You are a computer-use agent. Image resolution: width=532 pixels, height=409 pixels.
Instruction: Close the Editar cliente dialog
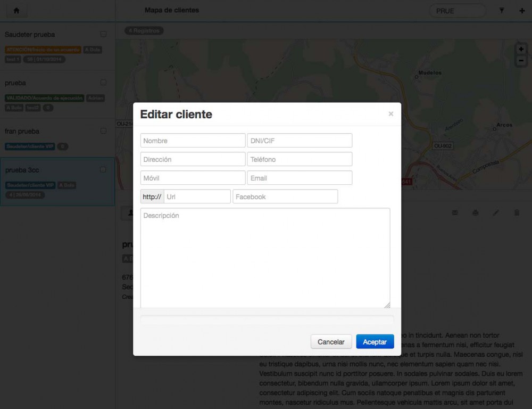click(x=391, y=114)
